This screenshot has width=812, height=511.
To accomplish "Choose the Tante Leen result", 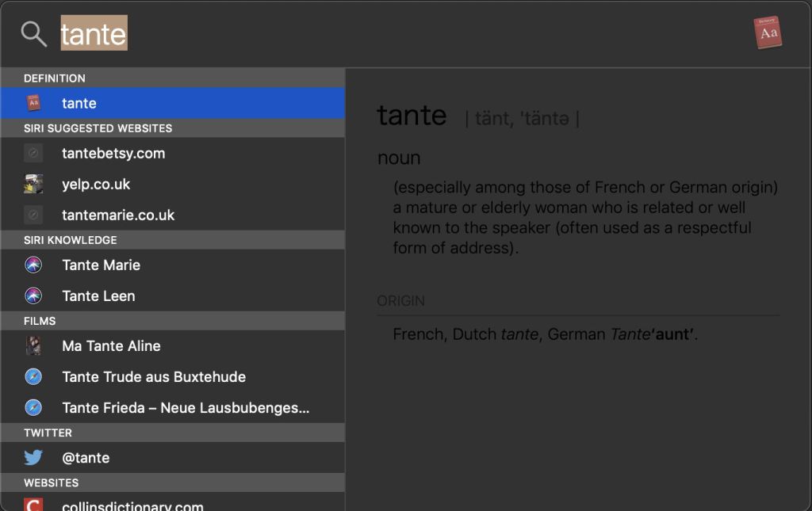I will pyautogui.click(x=98, y=296).
